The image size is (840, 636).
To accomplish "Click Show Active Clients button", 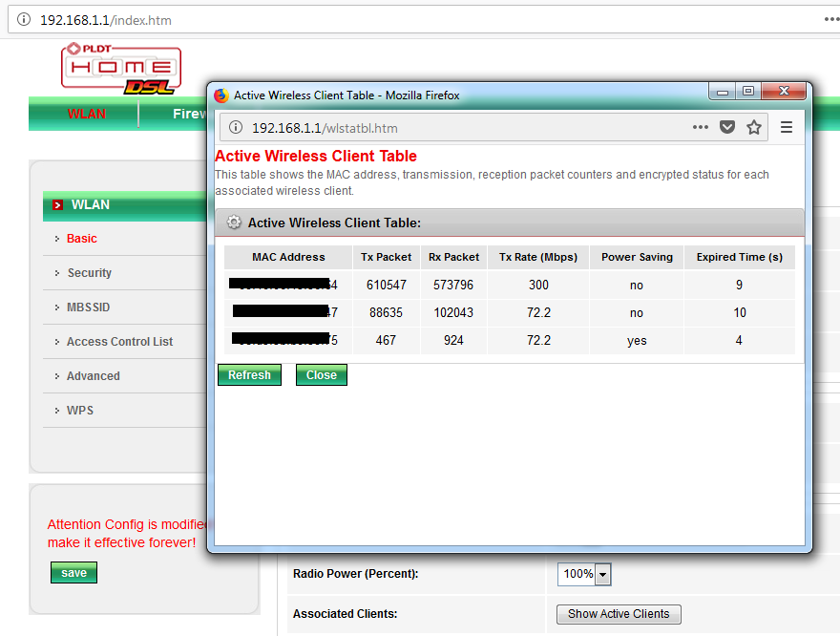I will pos(619,614).
